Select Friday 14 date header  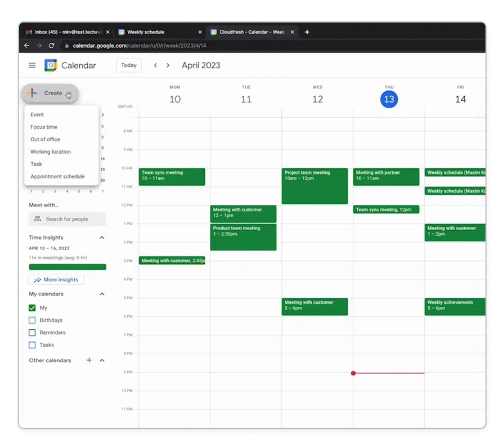pos(460,100)
